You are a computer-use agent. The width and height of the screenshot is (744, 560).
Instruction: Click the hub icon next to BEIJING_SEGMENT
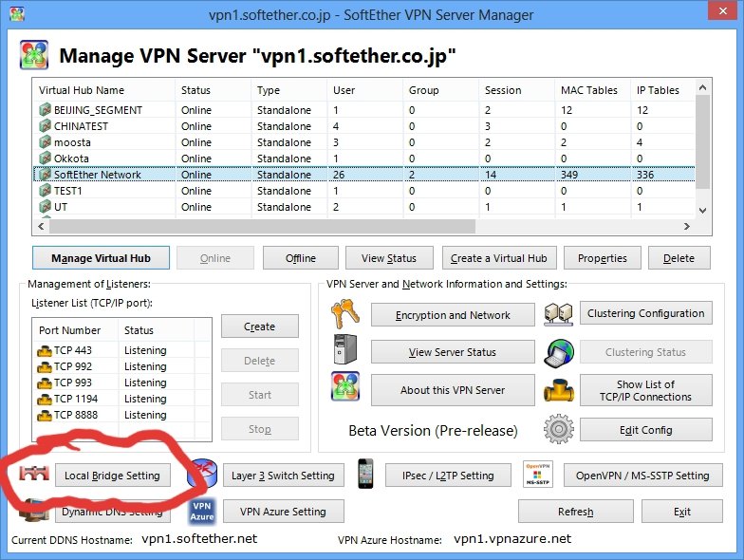click(45, 110)
